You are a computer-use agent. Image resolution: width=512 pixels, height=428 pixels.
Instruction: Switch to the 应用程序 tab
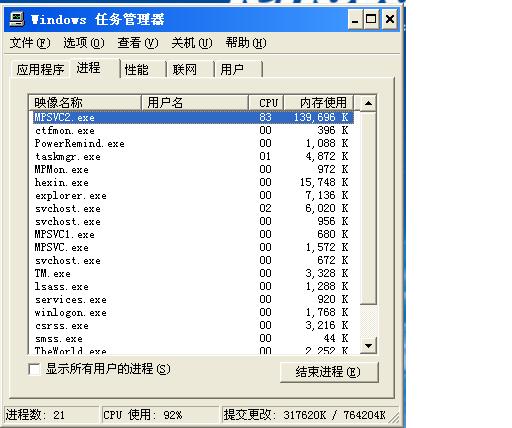pos(40,70)
